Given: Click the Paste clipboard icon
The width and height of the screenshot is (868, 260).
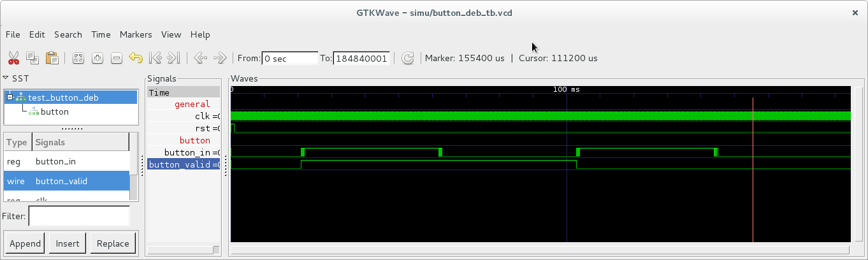Looking at the screenshot, I should click(52, 58).
